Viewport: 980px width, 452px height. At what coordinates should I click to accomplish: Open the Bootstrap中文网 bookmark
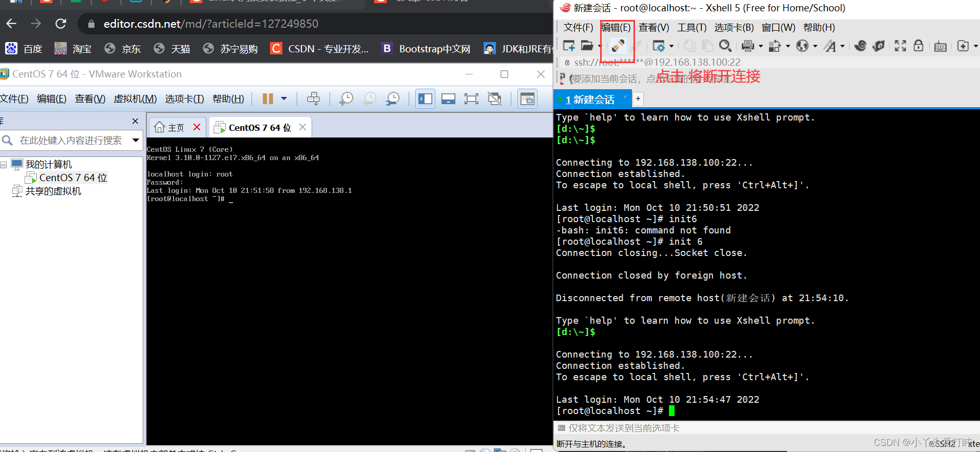426,49
